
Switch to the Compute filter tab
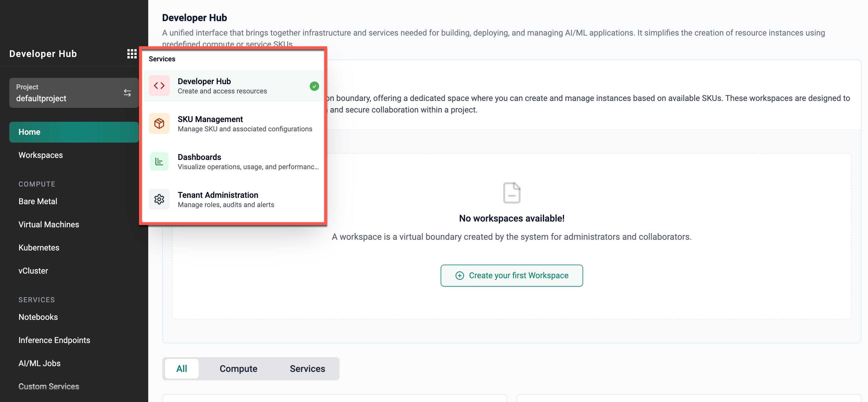pyautogui.click(x=238, y=369)
